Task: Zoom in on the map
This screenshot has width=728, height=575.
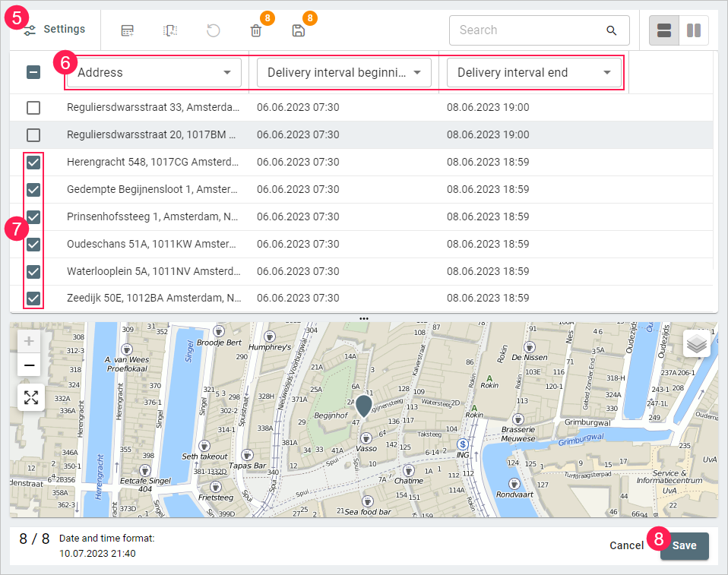Action: [30, 340]
